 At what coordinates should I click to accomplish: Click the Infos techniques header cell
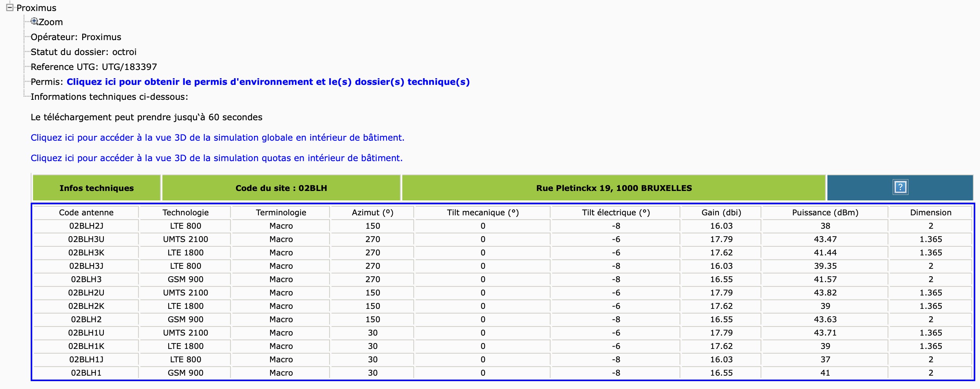pos(97,188)
